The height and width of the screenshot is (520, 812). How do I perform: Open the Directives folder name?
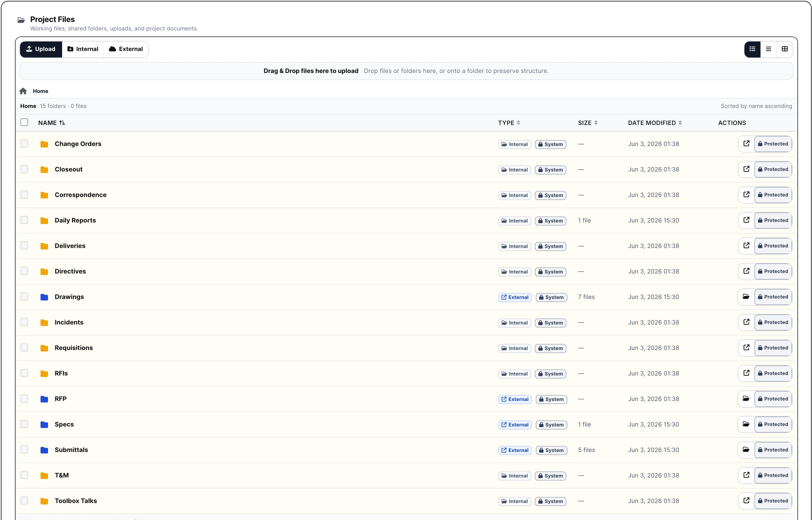point(70,271)
